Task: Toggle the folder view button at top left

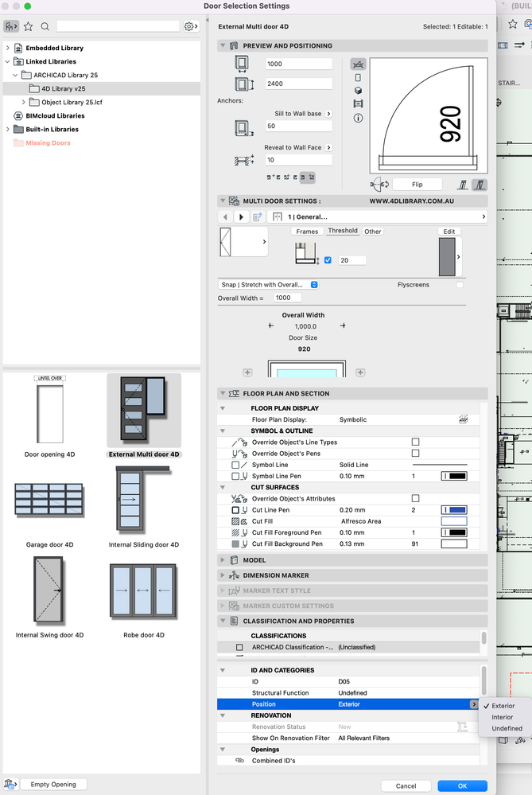Action: 11,26
